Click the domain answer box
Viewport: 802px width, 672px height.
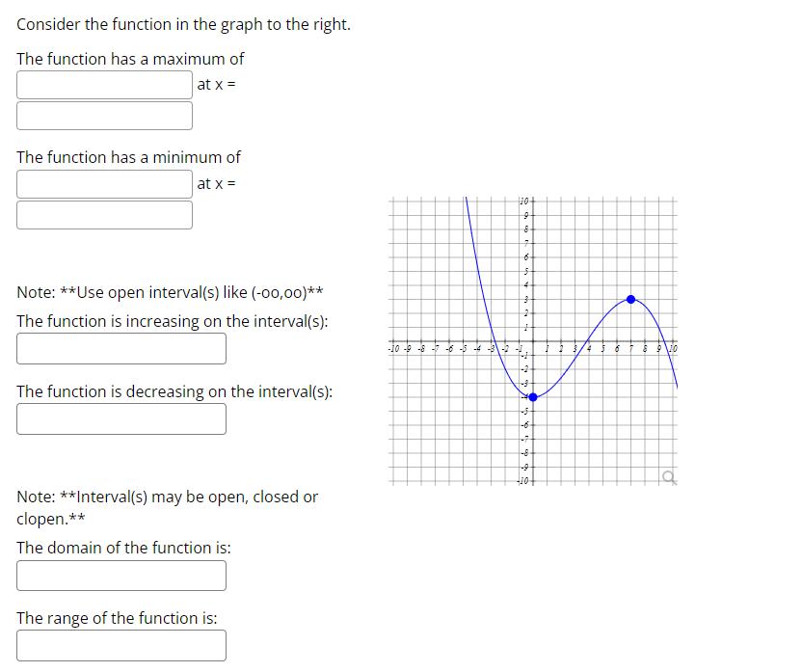121,575
